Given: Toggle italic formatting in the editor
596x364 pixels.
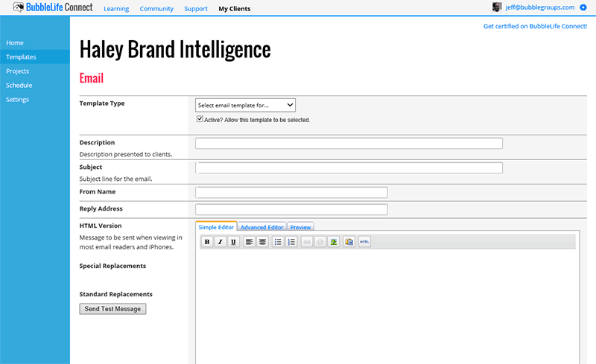Looking at the screenshot, I should tap(220, 242).
